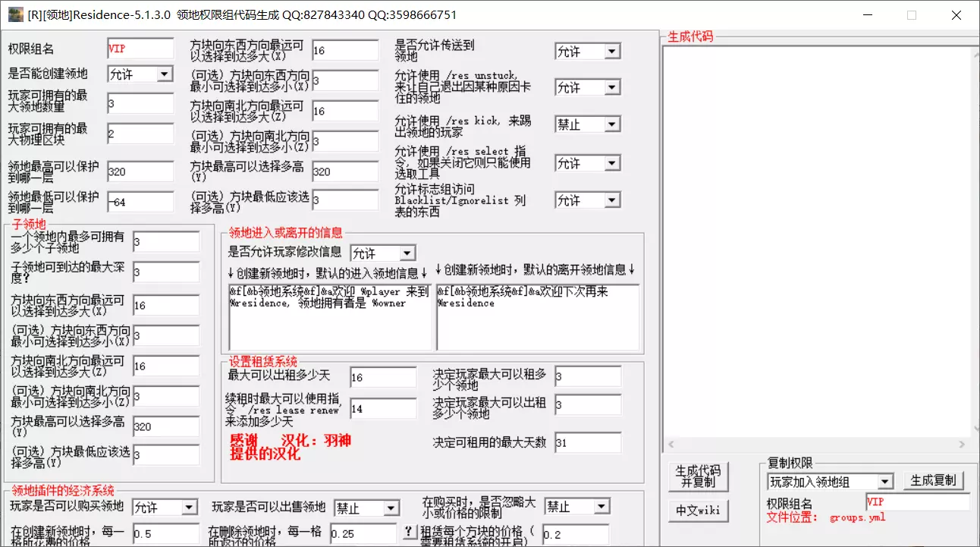Minimize the Residence window

click(868, 15)
